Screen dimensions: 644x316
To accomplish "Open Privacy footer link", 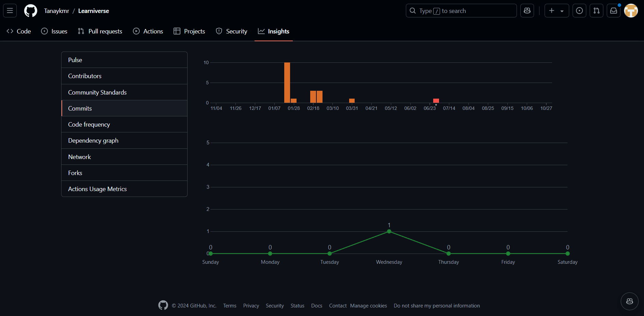I will (251, 306).
